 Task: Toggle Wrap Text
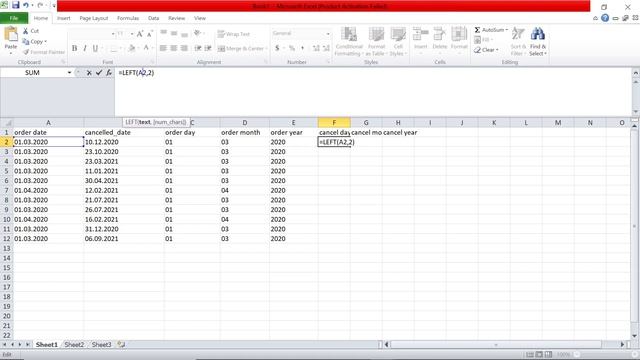233,34
